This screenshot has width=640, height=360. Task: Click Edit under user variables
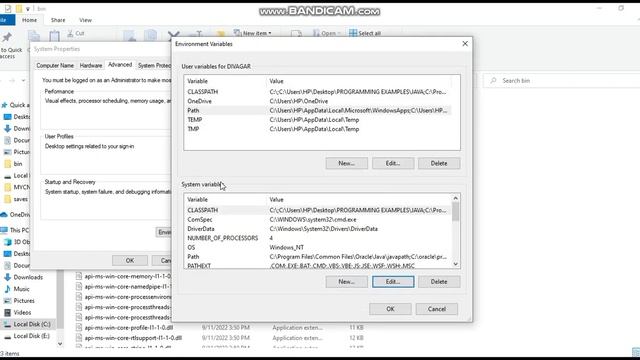pyautogui.click(x=393, y=163)
